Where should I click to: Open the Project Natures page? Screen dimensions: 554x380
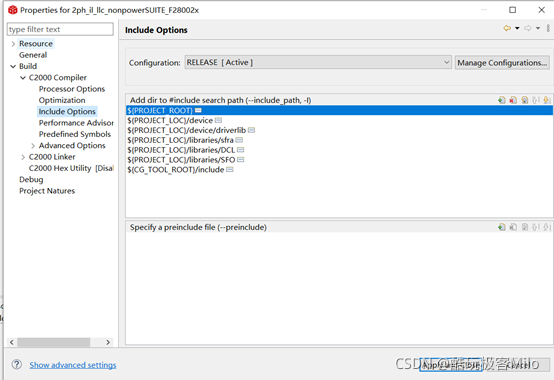[x=47, y=191]
